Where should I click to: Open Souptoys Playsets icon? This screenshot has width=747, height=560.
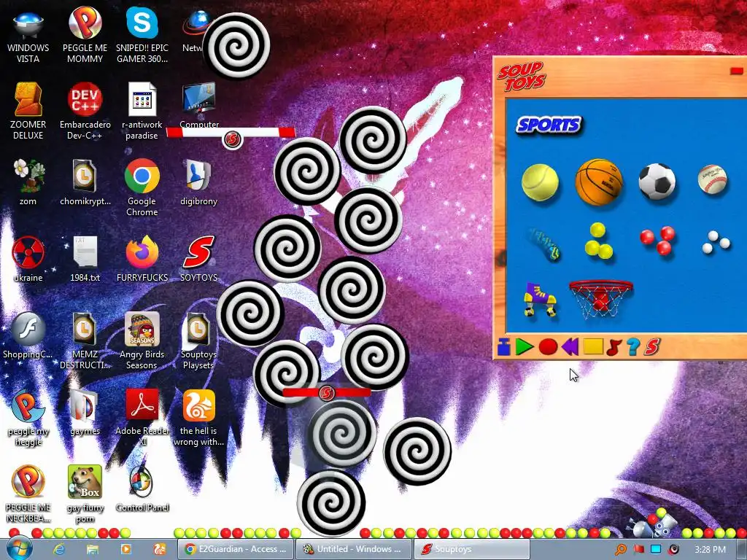pos(198,341)
